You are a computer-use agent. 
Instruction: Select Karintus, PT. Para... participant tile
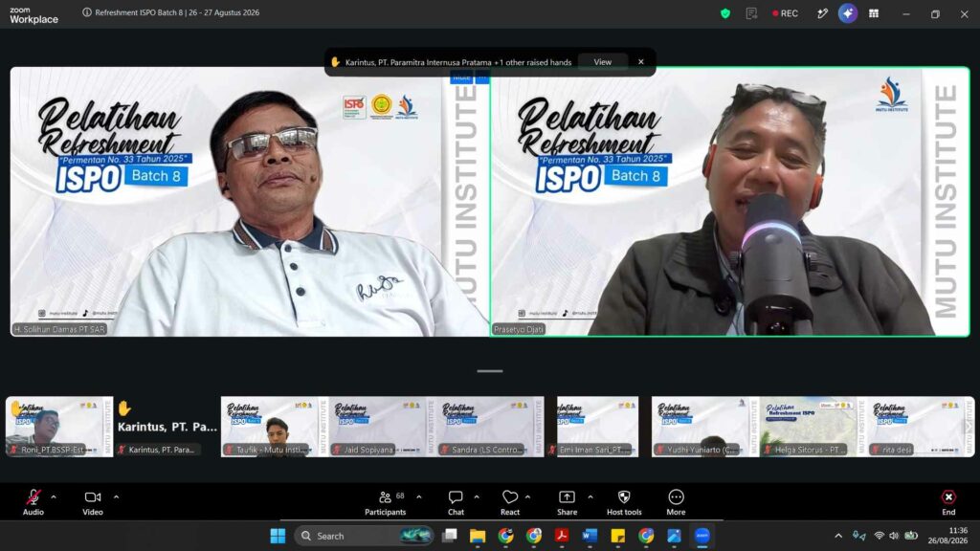[x=167, y=427]
